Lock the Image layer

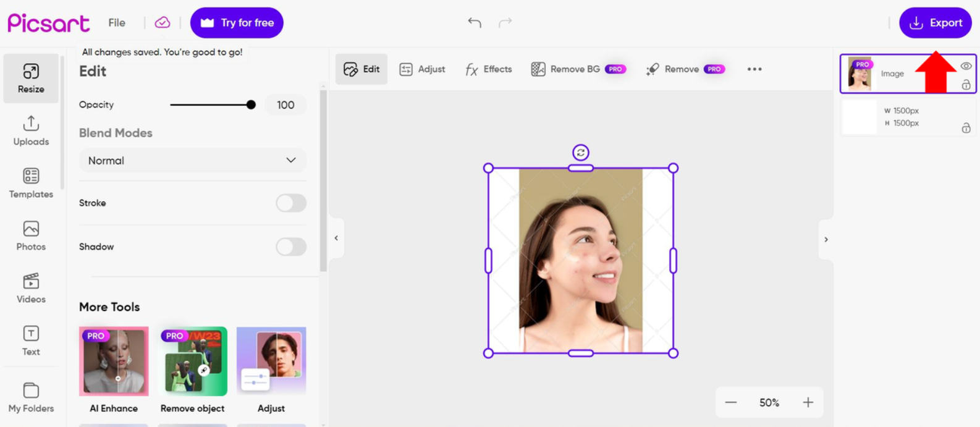point(966,85)
